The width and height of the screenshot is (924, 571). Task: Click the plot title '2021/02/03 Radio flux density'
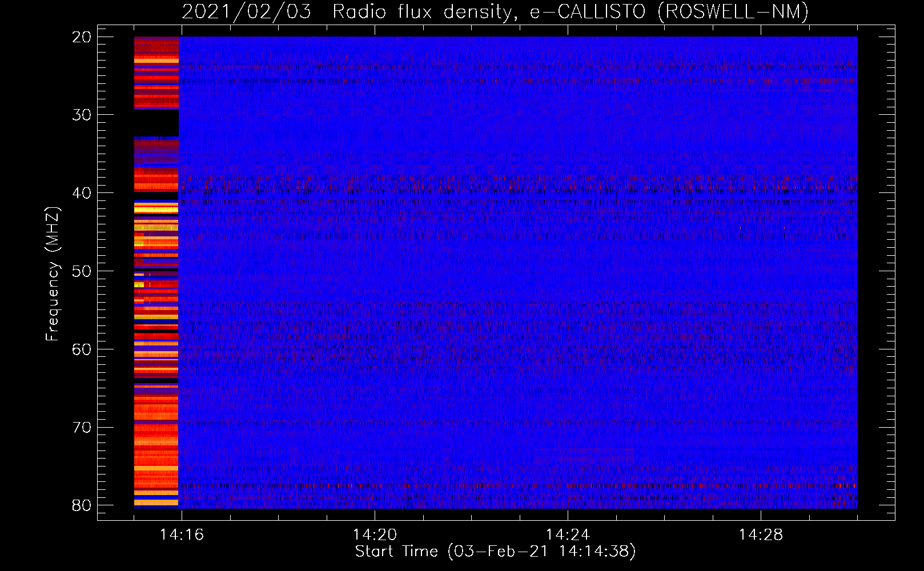[x=347, y=11]
